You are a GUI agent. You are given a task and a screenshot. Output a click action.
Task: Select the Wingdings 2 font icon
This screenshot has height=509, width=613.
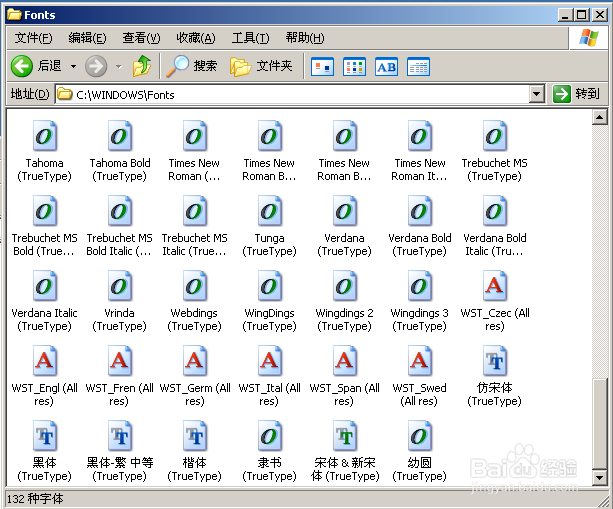click(345, 286)
